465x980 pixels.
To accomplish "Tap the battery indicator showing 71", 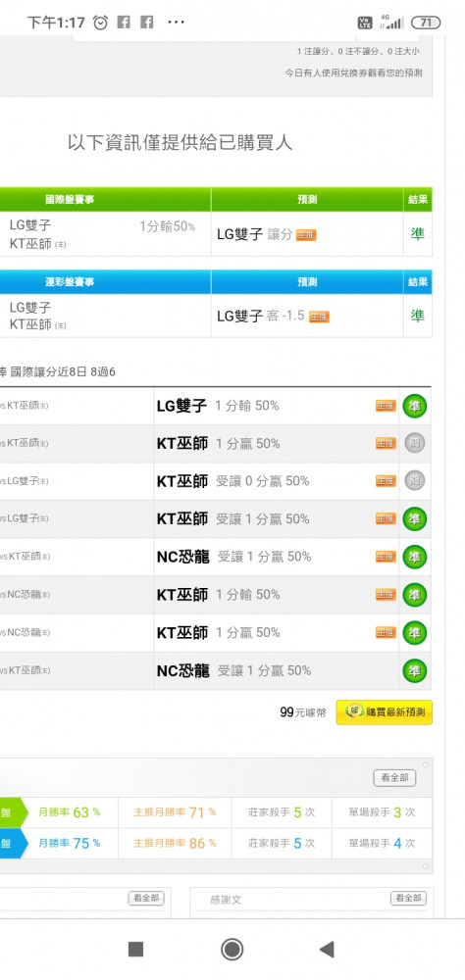I will 426,23.
